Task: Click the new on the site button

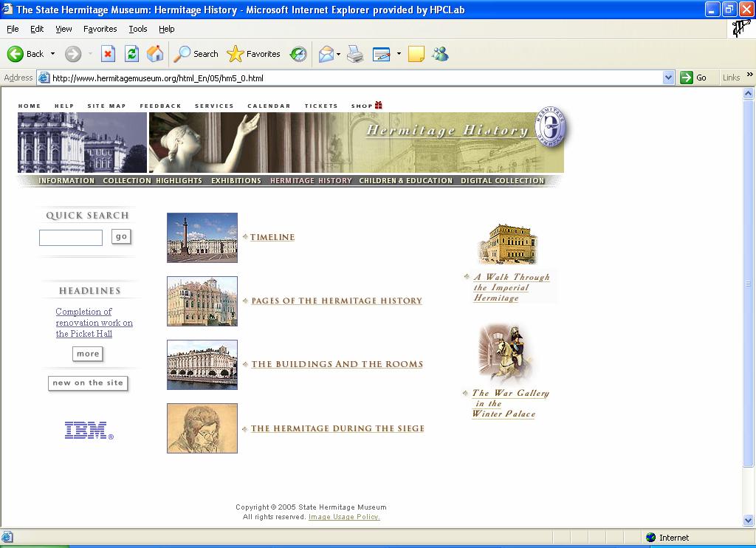Action: click(88, 383)
